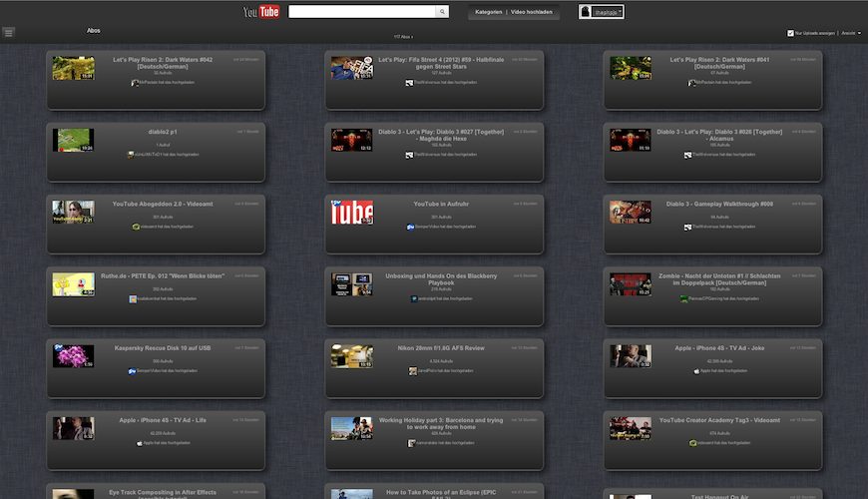
Task: Open the Ansicht view dropdown
Action: pyautogui.click(x=851, y=33)
